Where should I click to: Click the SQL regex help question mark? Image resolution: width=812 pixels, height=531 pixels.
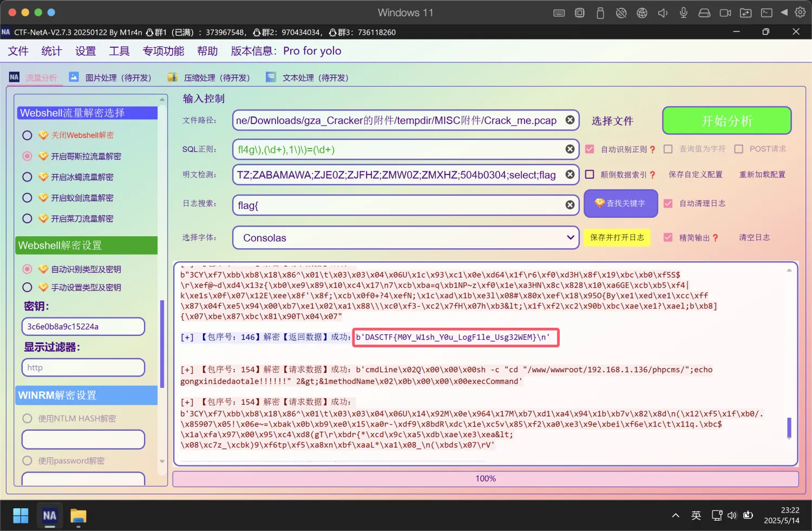pyautogui.click(x=652, y=150)
